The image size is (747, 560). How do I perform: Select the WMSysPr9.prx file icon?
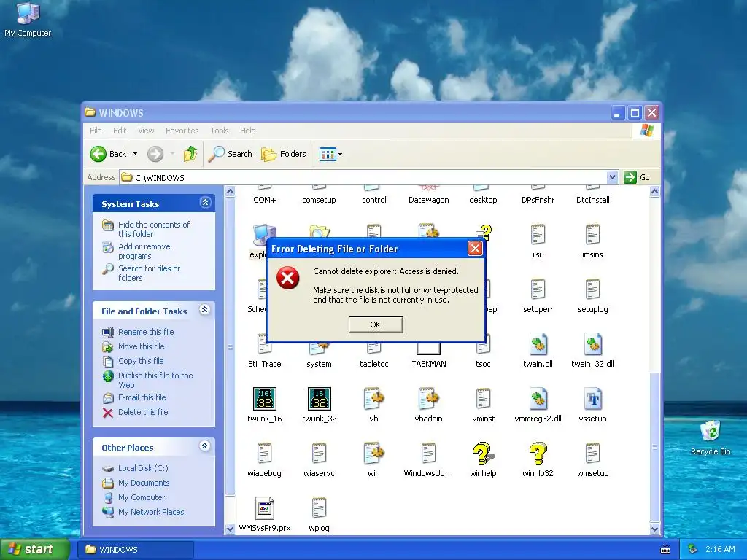click(264, 508)
